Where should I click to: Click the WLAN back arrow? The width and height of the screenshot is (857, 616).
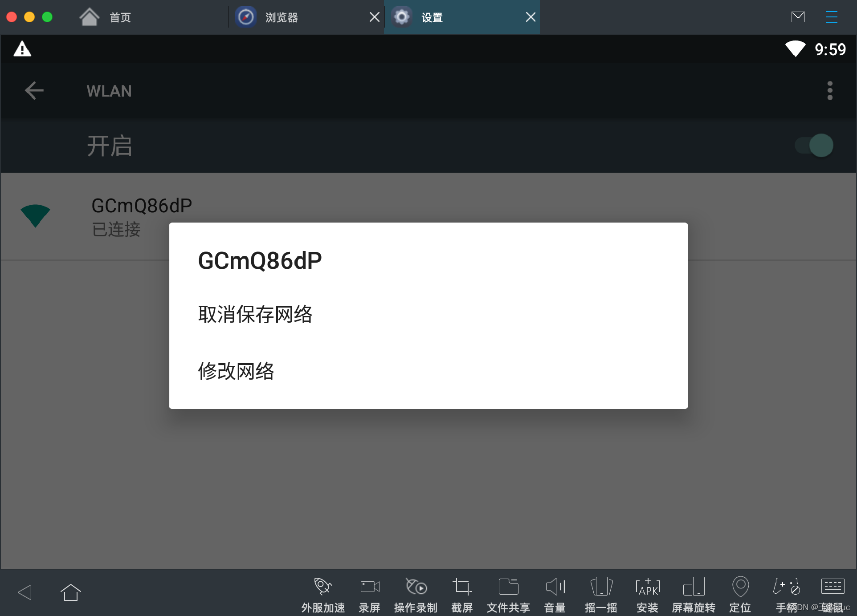coord(34,91)
